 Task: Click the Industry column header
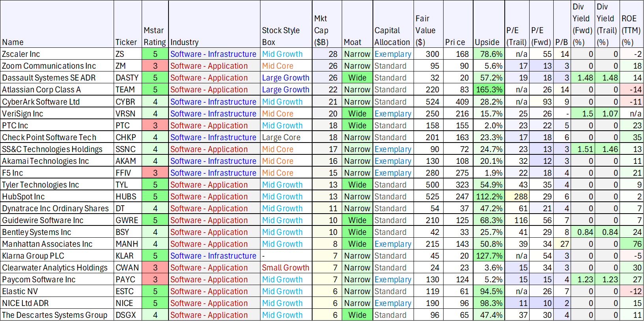(214, 24)
